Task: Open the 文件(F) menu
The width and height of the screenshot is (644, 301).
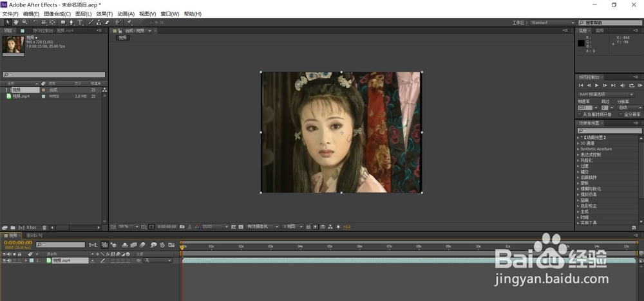Action: 10,14
